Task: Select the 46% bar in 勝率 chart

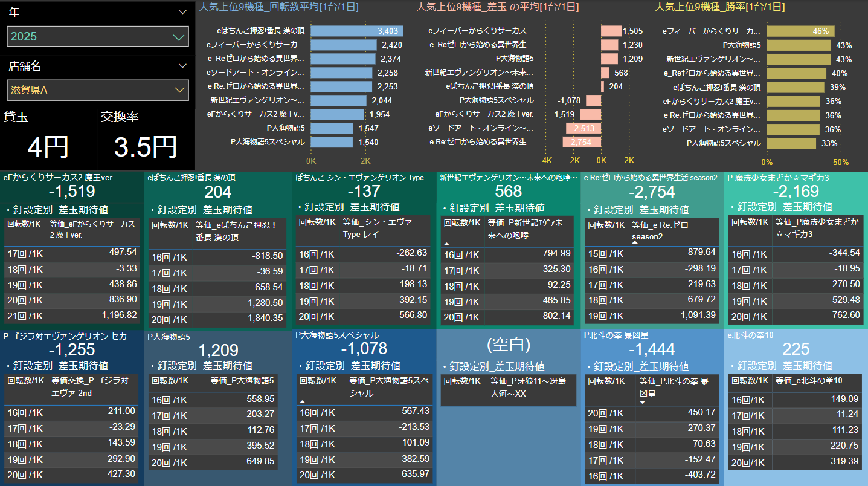Action: (800, 31)
